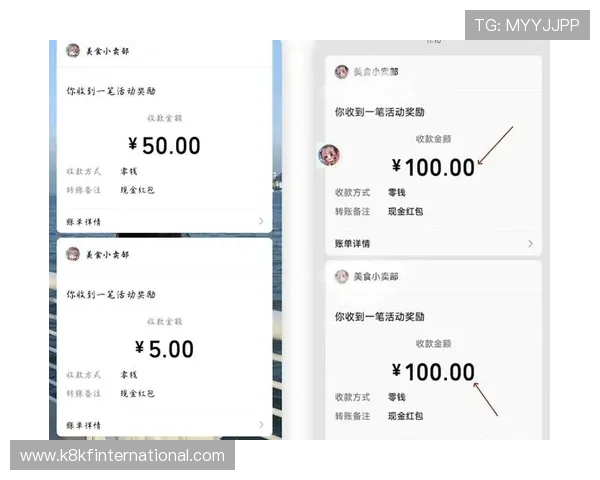Select 美食小卖部 in the second ¥100.00 card

[x=376, y=276]
